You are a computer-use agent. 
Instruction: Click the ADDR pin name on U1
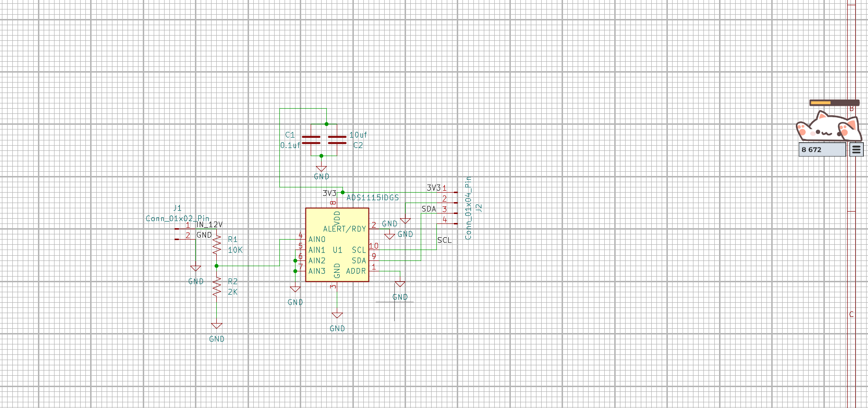pos(356,271)
